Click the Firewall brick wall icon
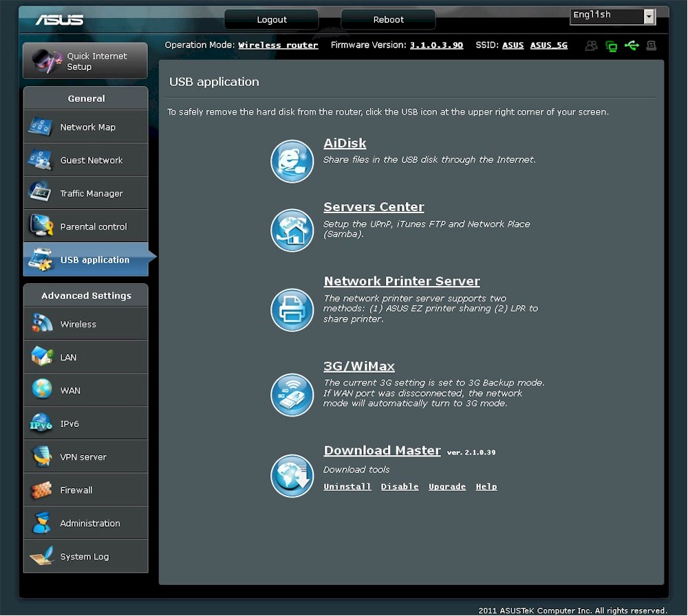688x616 pixels. pyautogui.click(x=42, y=489)
